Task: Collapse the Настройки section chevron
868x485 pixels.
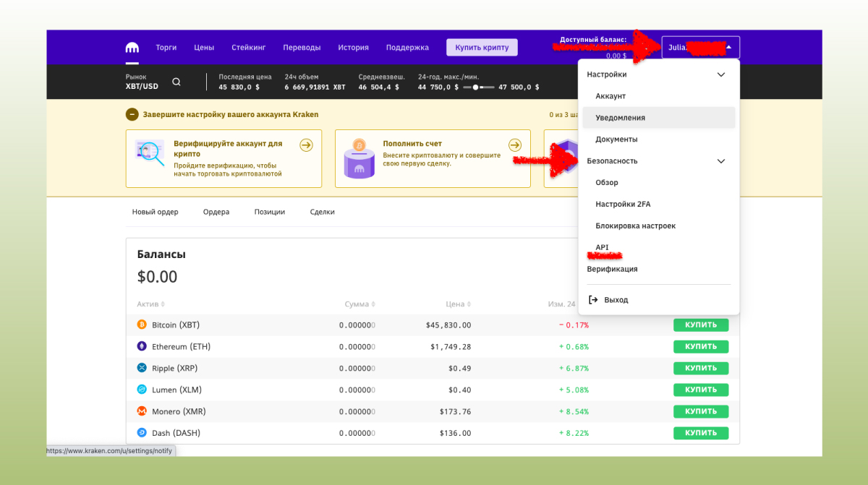Action: pos(720,74)
